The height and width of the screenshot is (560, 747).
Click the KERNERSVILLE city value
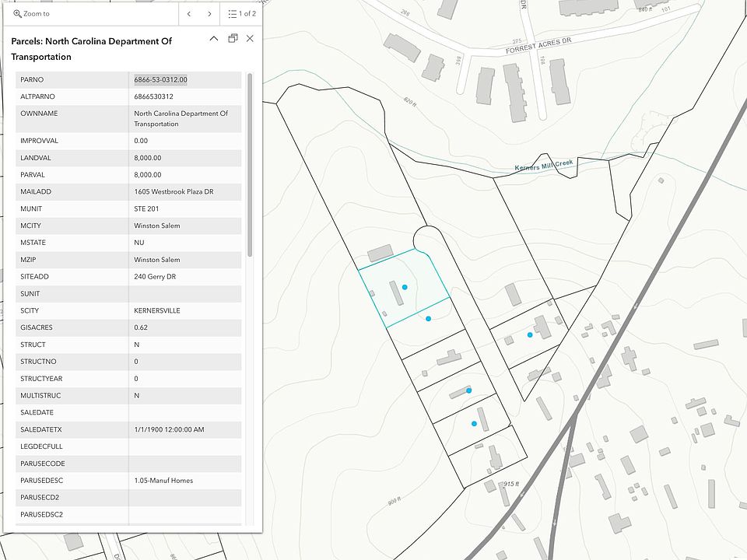point(156,310)
